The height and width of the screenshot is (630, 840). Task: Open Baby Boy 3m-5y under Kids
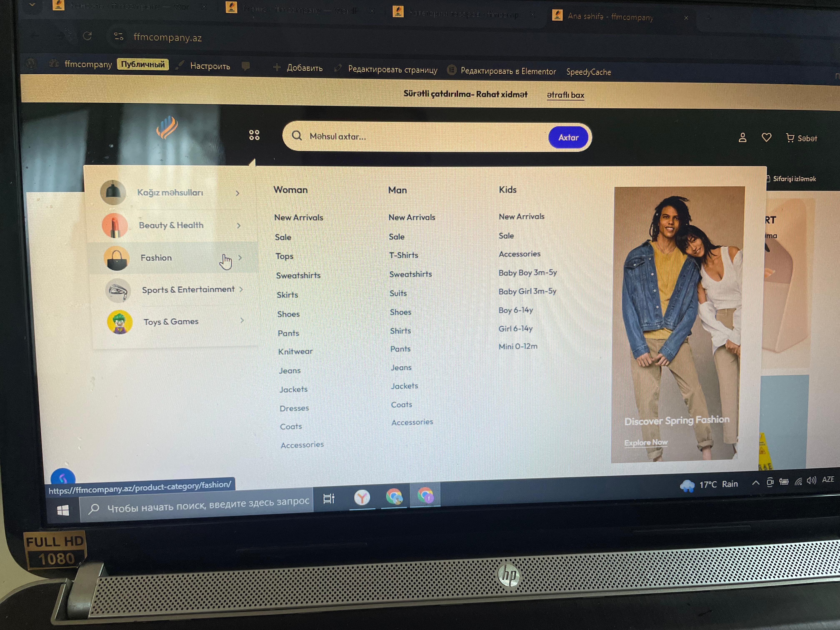tap(527, 273)
